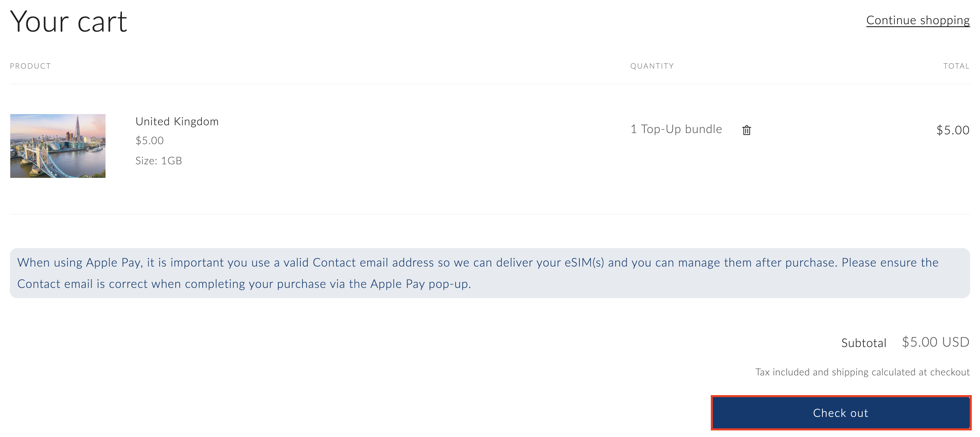Click the QUANTITY column header
Image resolution: width=980 pixels, height=437 pixels.
point(652,66)
